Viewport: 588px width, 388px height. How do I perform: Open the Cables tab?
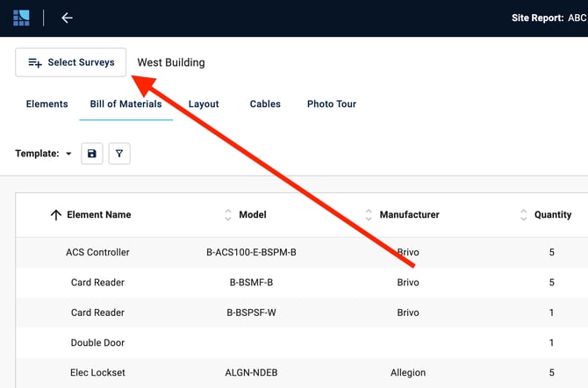coord(265,104)
